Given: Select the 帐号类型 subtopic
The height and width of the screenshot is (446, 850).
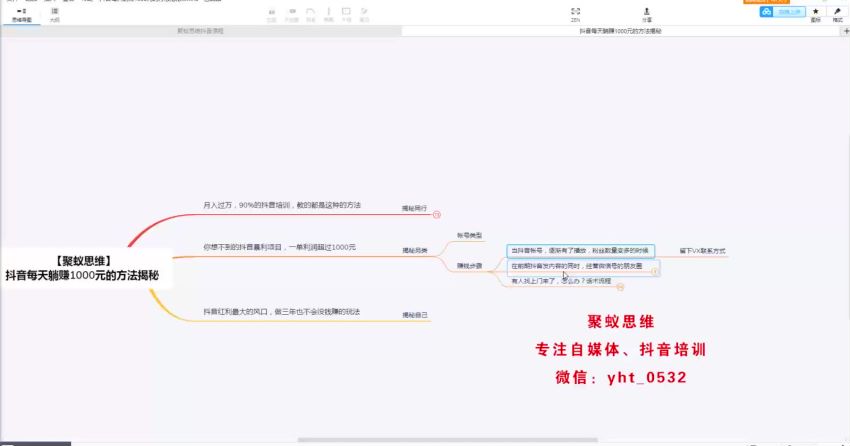Looking at the screenshot, I should 469,236.
